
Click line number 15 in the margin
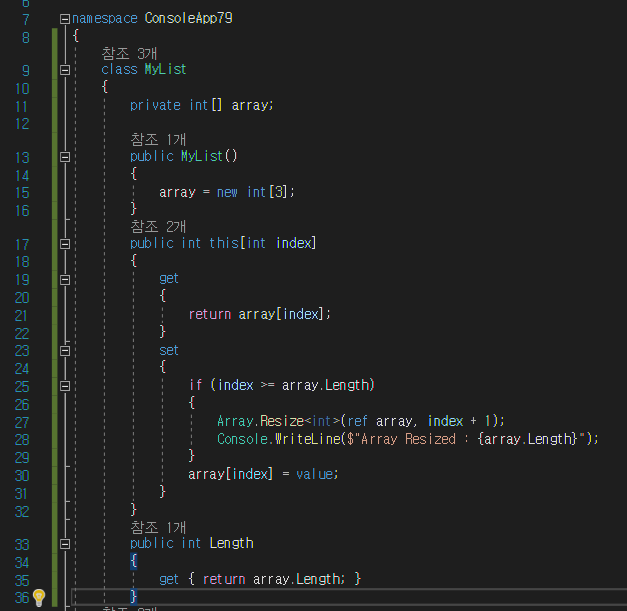point(22,193)
